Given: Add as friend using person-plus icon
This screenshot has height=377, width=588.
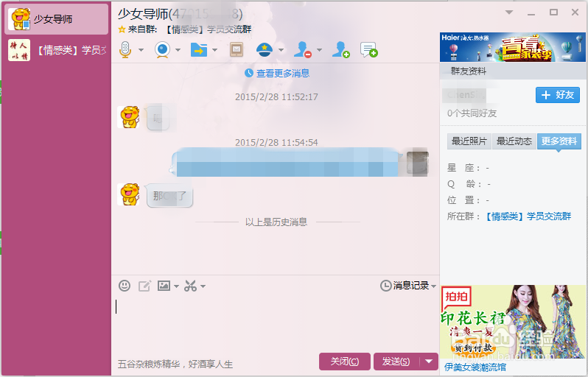Looking at the screenshot, I should click(x=341, y=49).
